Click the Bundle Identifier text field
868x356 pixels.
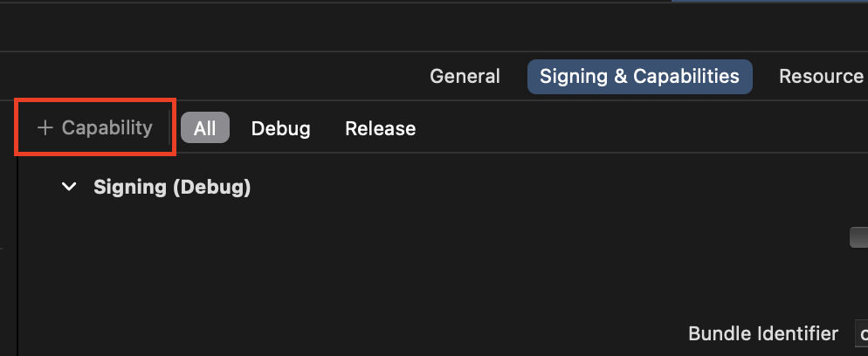coord(861,333)
